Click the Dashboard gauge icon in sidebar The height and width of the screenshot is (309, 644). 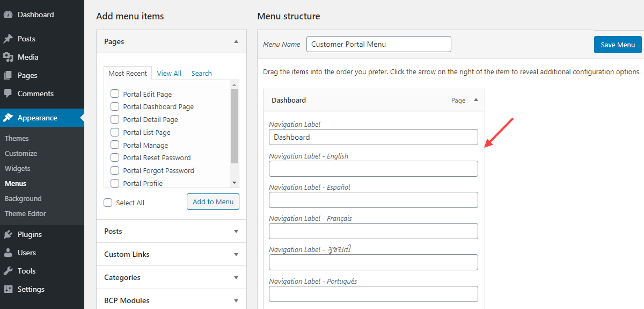click(x=8, y=15)
